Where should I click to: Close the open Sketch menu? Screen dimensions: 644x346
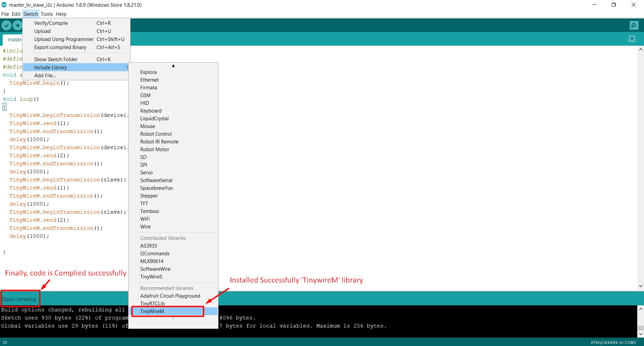(31, 14)
